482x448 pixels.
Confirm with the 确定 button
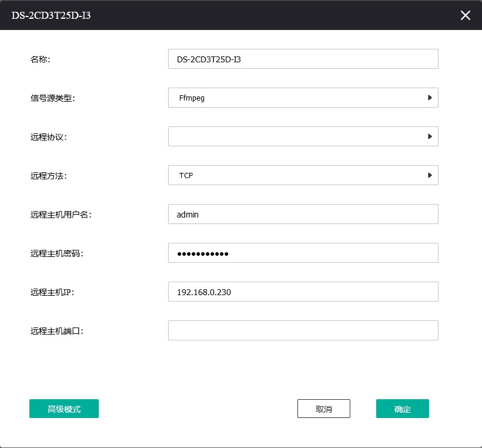(403, 409)
